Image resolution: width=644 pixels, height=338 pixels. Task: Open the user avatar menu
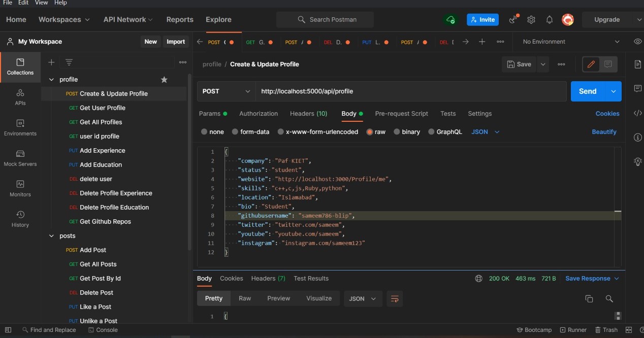(x=568, y=20)
